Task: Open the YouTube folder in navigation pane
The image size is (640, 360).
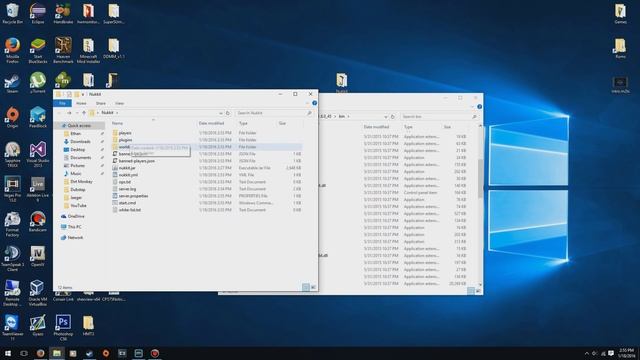Action: pyautogui.click(x=78, y=206)
